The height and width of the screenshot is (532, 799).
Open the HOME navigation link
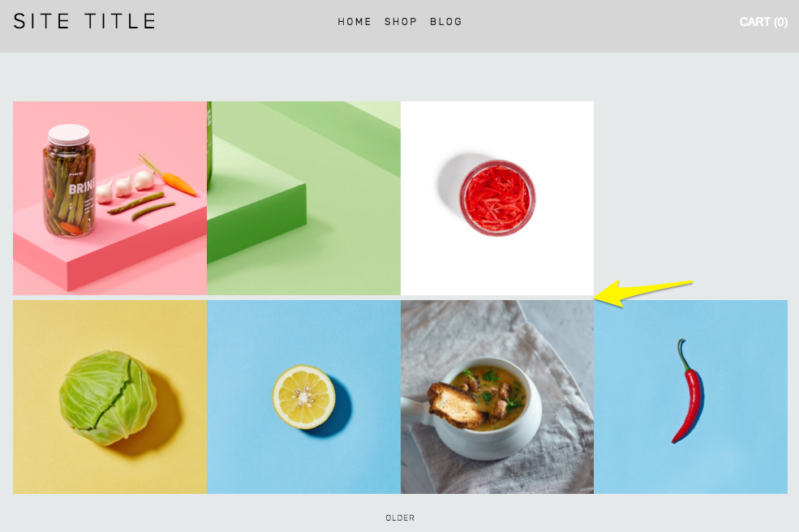pyautogui.click(x=354, y=22)
